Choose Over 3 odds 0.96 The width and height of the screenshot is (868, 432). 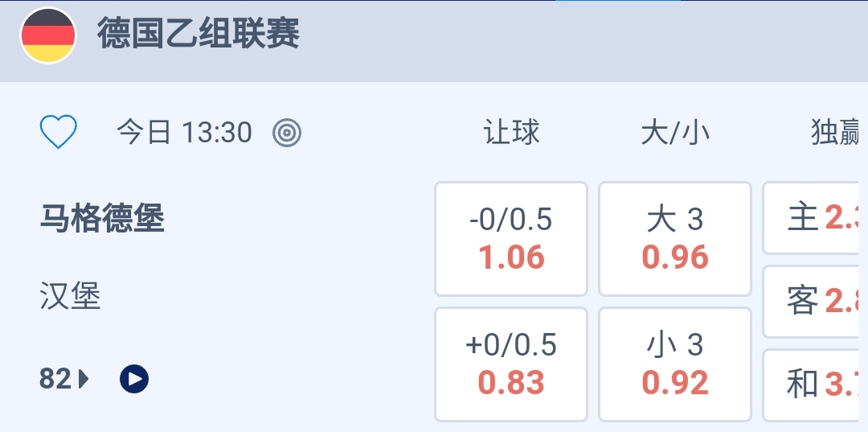click(x=675, y=239)
